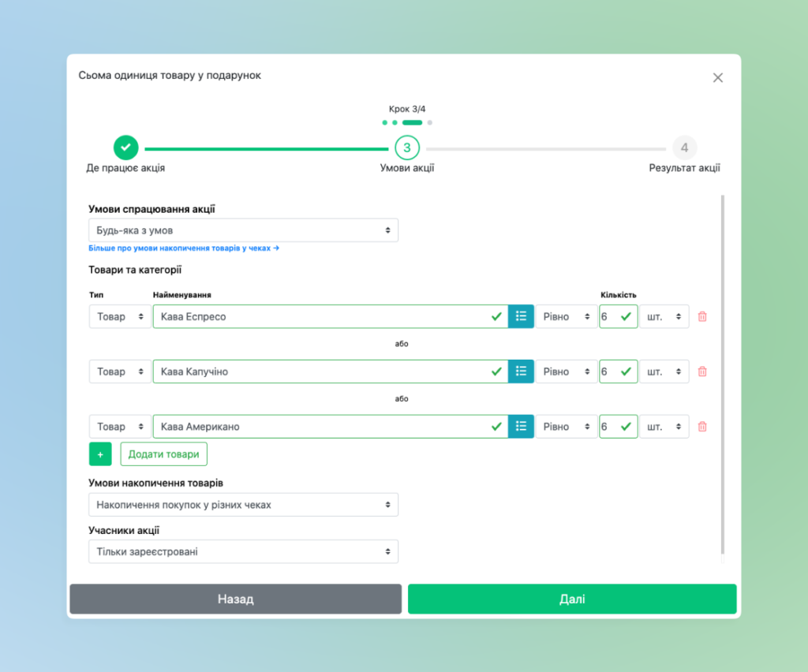This screenshot has height=672, width=808.
Task: Jump to step 4 Результат акції
Action: [x=684, y=147]
